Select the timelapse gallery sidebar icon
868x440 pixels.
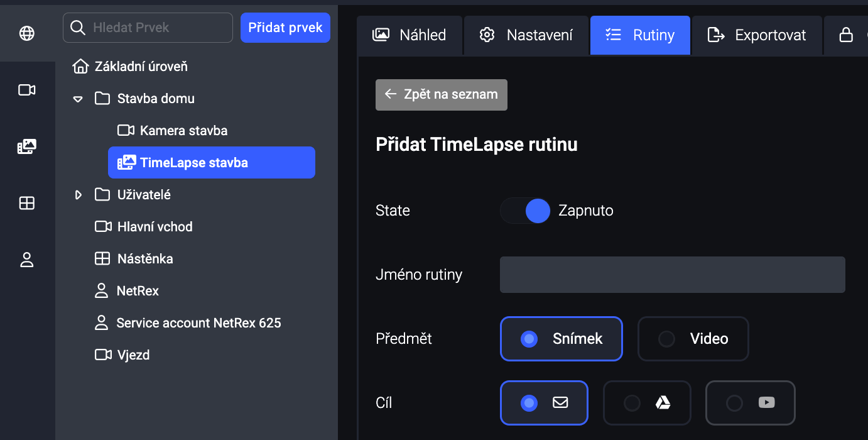(x=27, y=146)
